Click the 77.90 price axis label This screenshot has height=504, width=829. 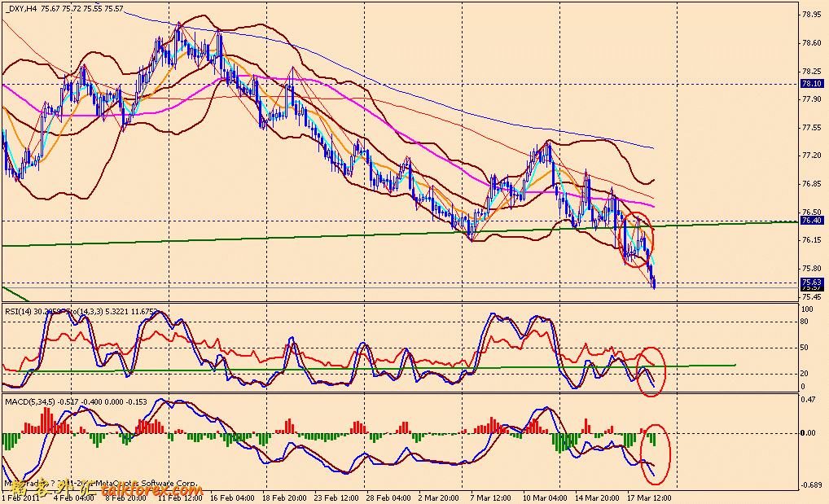click(811, 99)
